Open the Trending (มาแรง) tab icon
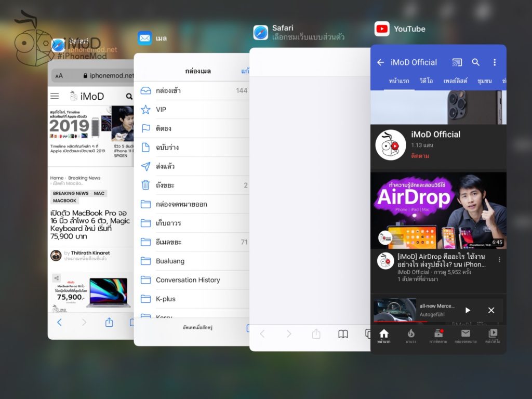Image resolution: width=532 pixels, height=399 pixels. point(411,335)
